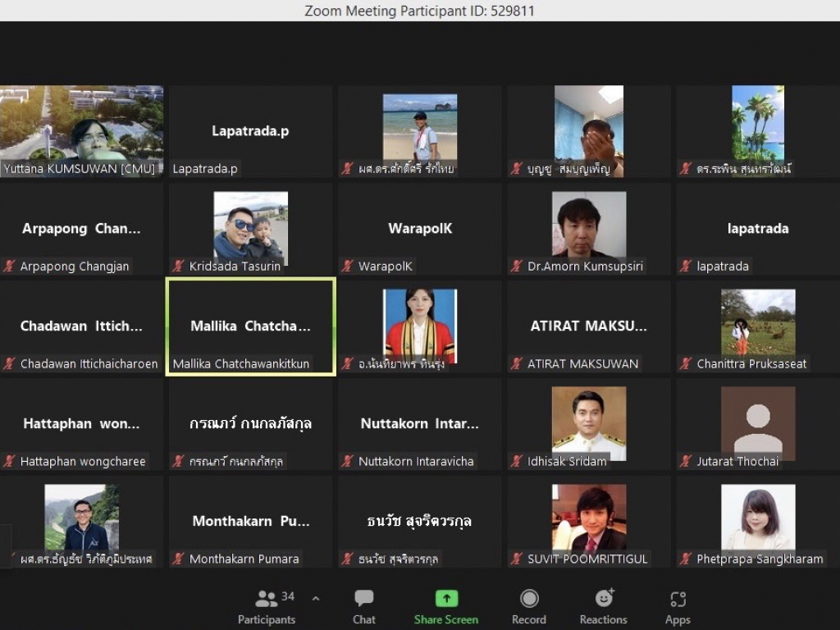Click the green Share Screen icon
This screenshot has width=840, height=630.
[446, 599]
